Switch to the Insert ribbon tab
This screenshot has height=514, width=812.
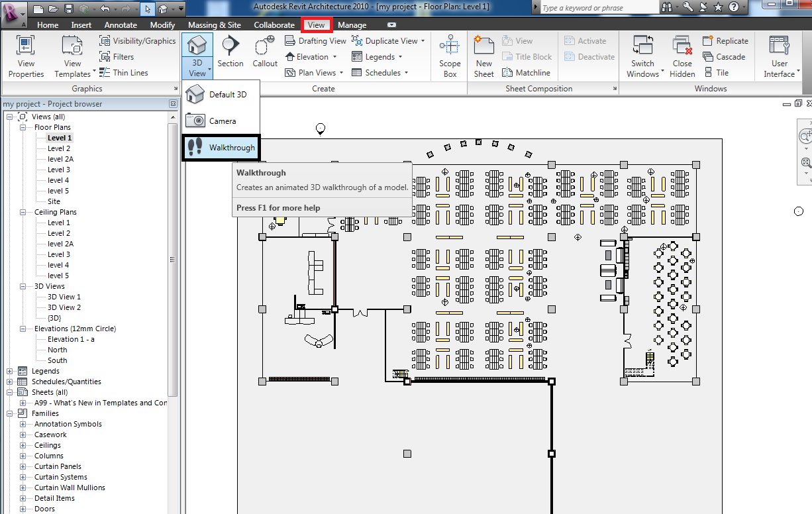pyautogui.click(x=81, y=25)
